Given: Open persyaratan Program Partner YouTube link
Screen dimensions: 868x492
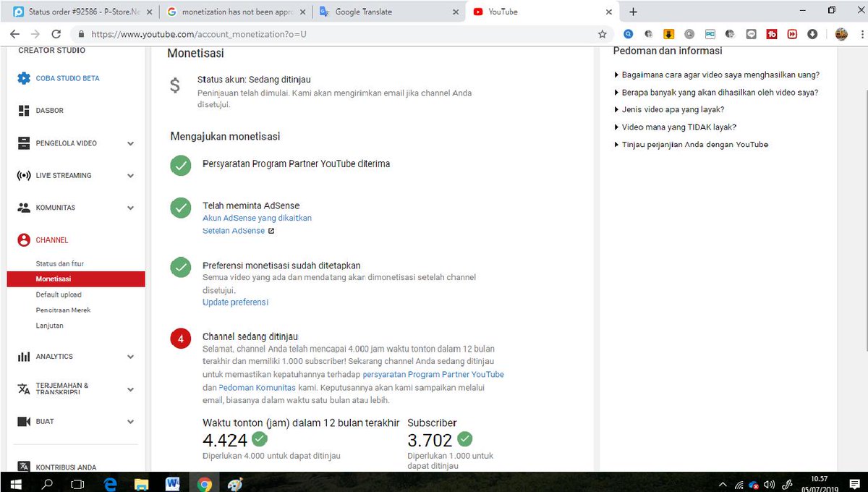Looking at the screenshot, I should 433,375.
